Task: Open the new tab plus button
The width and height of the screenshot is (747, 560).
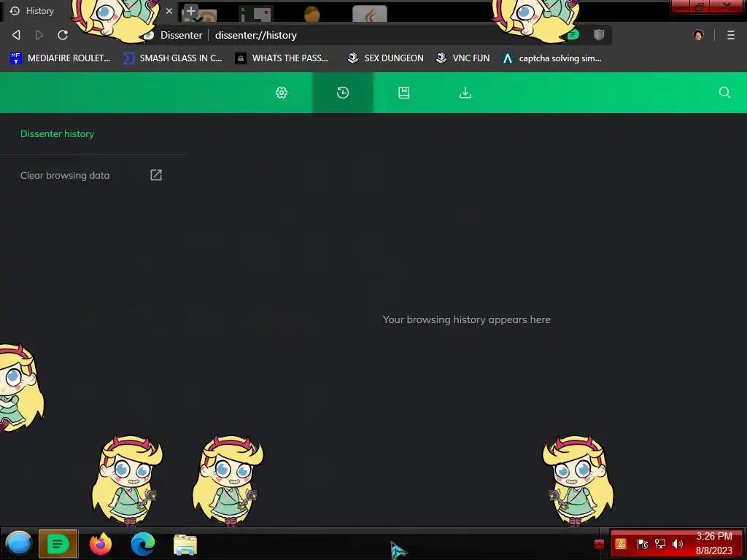Action: 190,10
